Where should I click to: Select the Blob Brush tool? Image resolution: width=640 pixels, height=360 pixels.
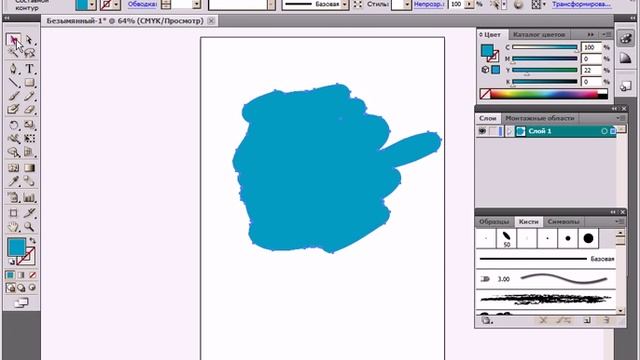click(x=13, y=109)
